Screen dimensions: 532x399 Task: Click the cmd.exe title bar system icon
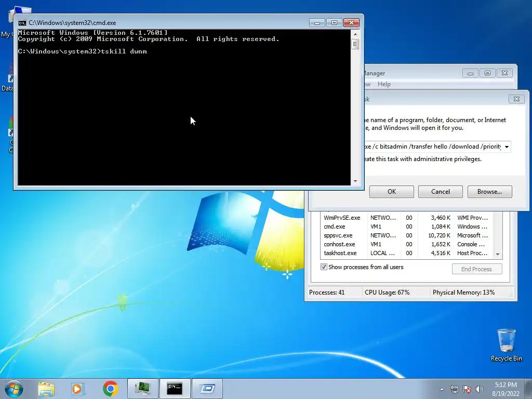[22, 23]
